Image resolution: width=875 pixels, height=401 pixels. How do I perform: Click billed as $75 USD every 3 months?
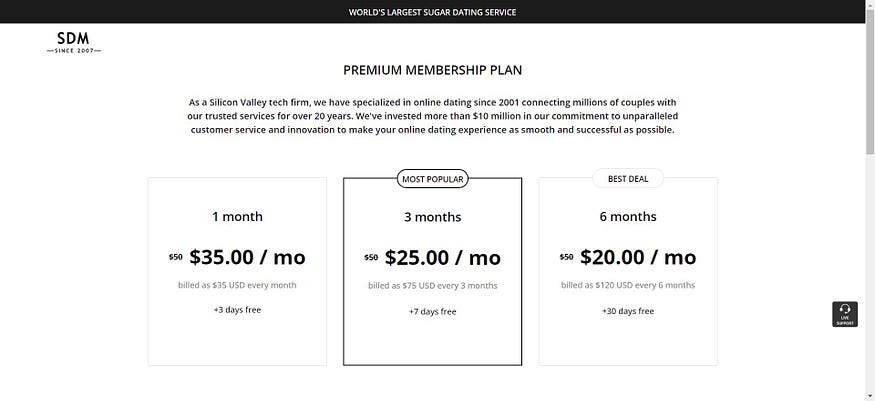coord(432,286)
